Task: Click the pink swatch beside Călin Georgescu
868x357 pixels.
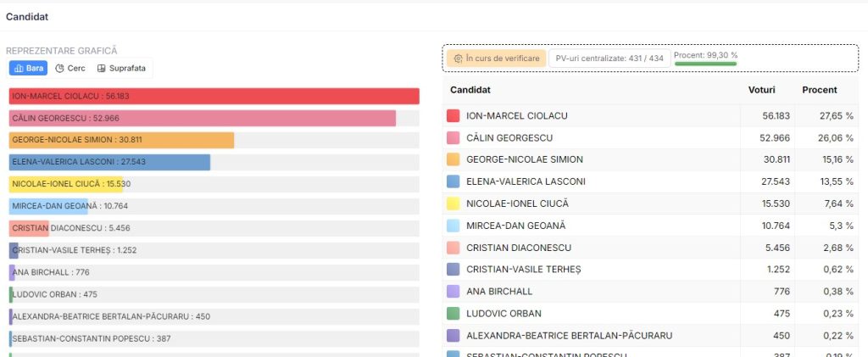Action: [453, 137]
